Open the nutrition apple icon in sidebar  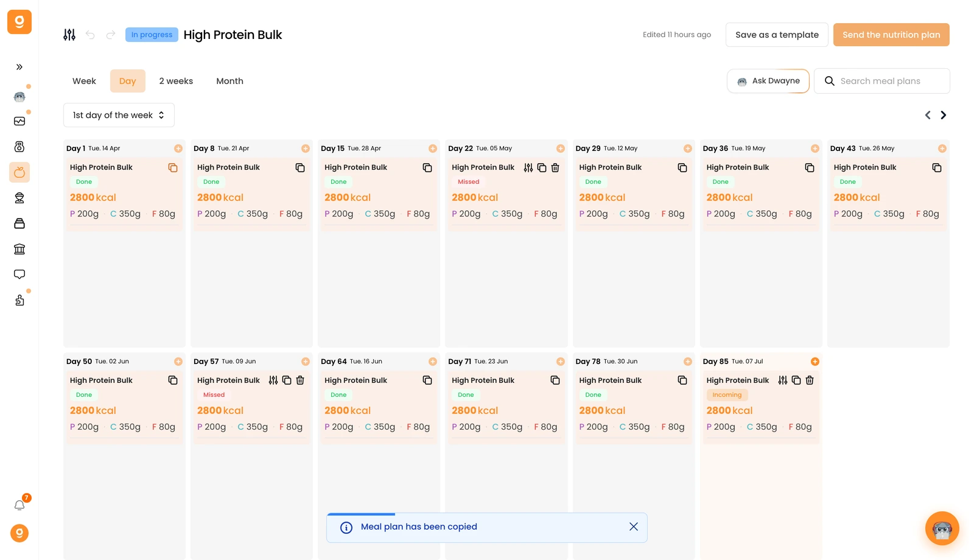click(19, 172)
